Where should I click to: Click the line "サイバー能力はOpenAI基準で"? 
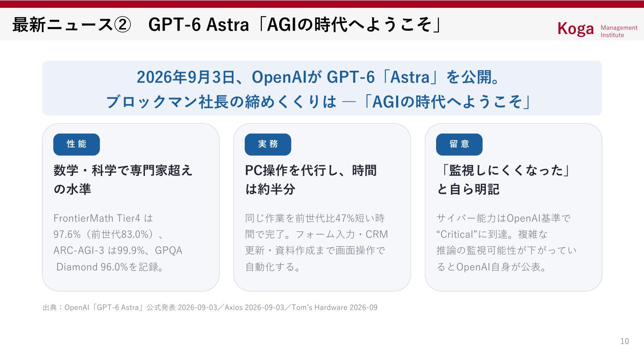(x=503, y=218)
